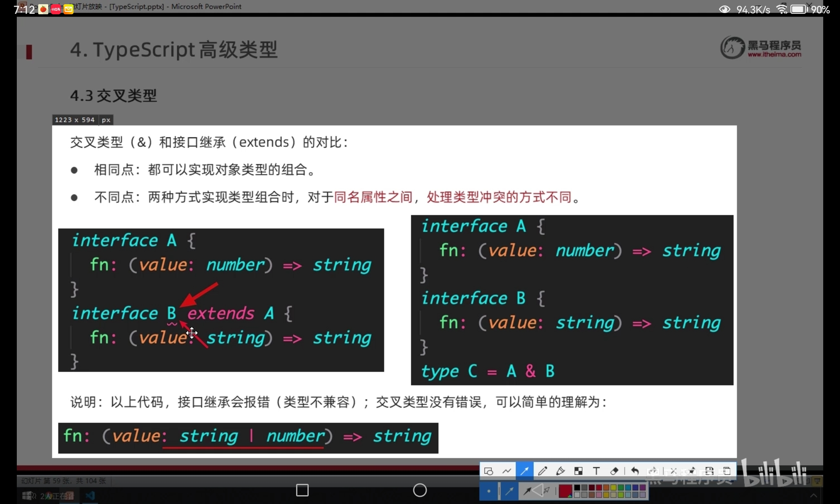Pick the black color from the palette

pos(577,488)
